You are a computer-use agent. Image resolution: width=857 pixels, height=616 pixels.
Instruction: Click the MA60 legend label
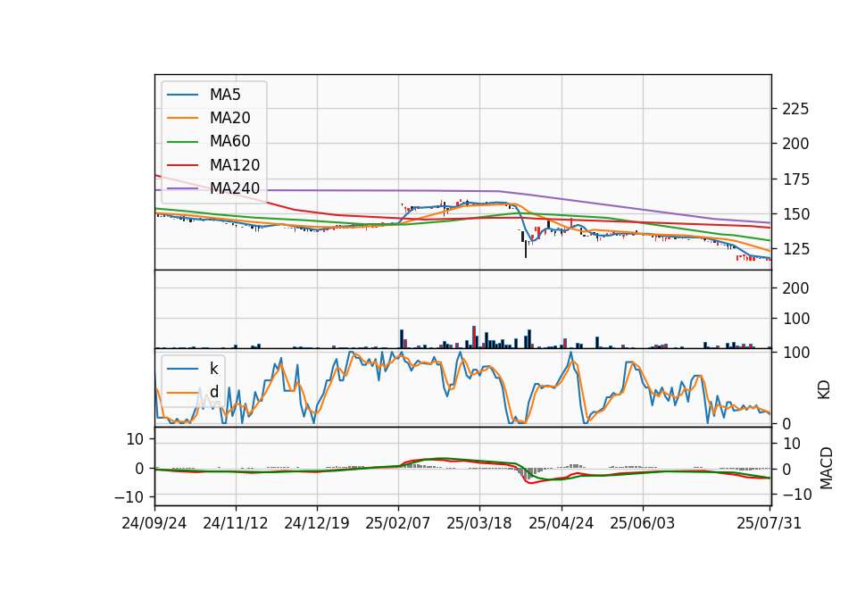tap(229, 142)
